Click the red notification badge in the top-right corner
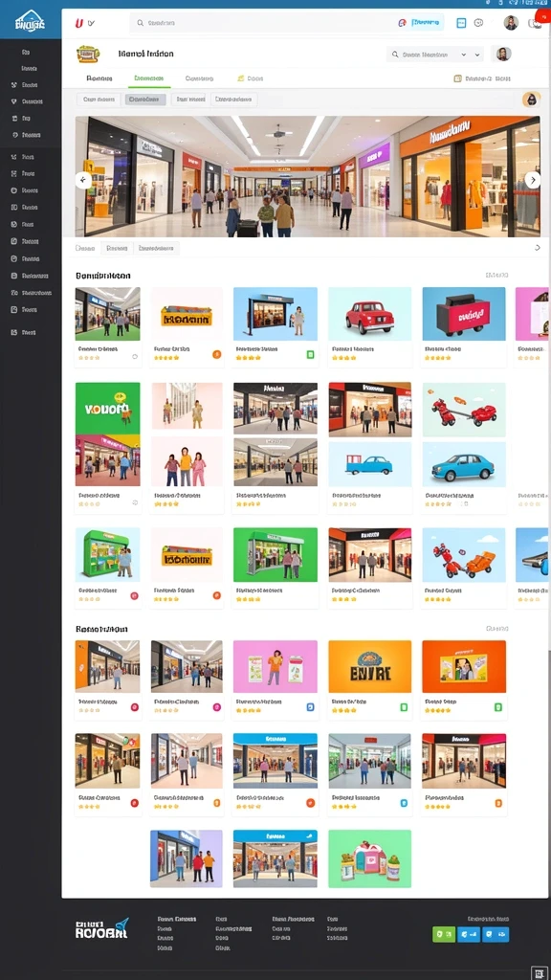The image size is (551, 980). 543,17
